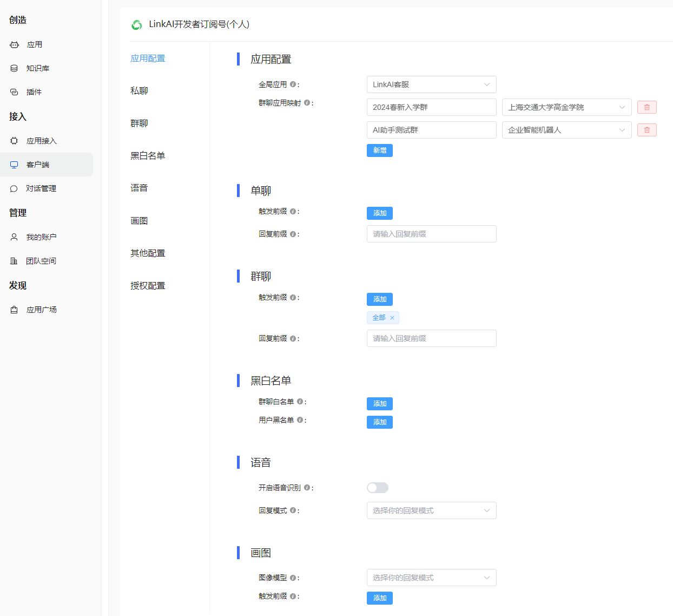Click the 插件 plugin icon
Screen dimensions: 673x616
coord(14,92)
